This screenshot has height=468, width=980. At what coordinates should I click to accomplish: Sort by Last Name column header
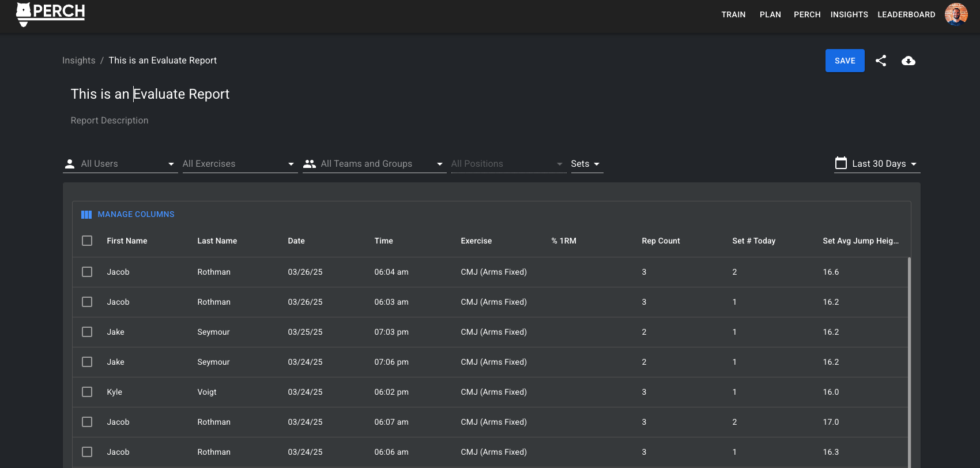(x=217, y=241)
